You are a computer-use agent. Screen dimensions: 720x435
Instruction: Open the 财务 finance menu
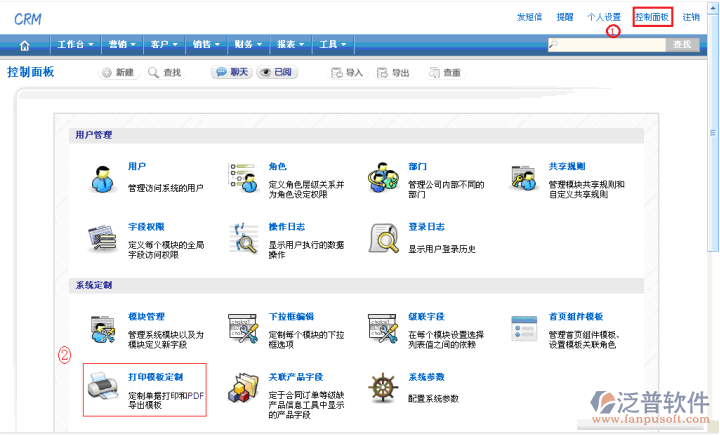click(x=248, y=45)
